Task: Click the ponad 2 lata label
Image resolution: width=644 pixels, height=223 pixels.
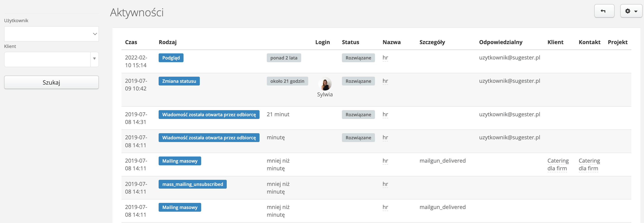Action: click(284, 58)
